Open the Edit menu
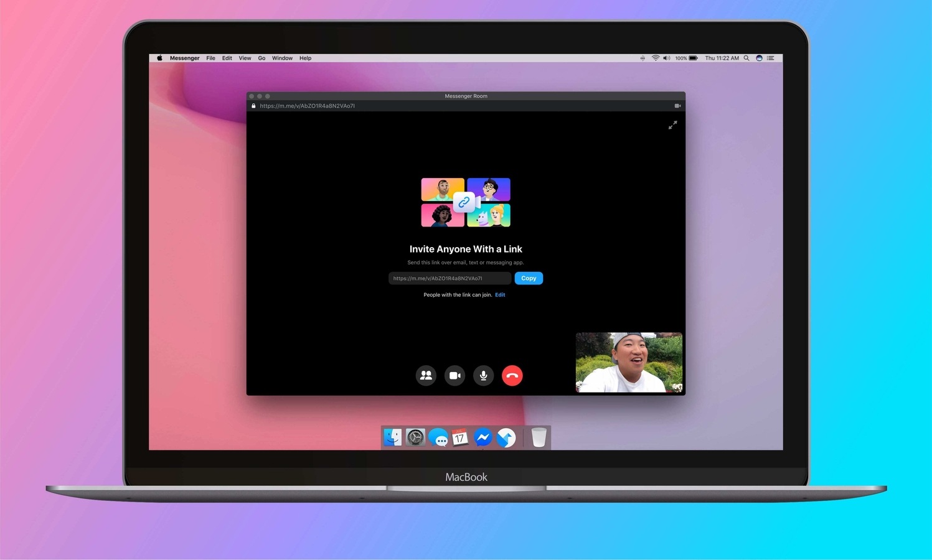 [227, 58]
